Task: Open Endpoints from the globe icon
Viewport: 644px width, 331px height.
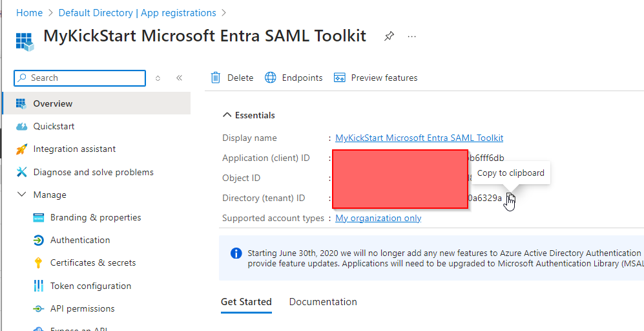Action: 271,78
